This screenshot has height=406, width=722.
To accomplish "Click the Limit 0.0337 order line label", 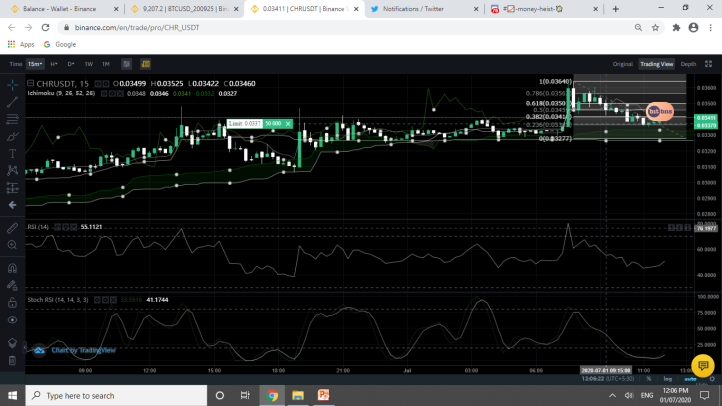I will pyautogui.click(x=245, y=123).
